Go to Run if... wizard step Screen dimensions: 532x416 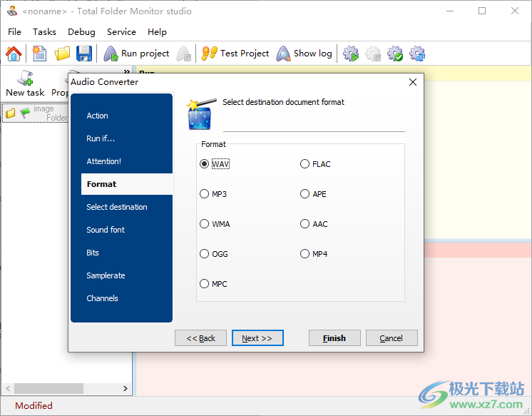pos(101,138)
